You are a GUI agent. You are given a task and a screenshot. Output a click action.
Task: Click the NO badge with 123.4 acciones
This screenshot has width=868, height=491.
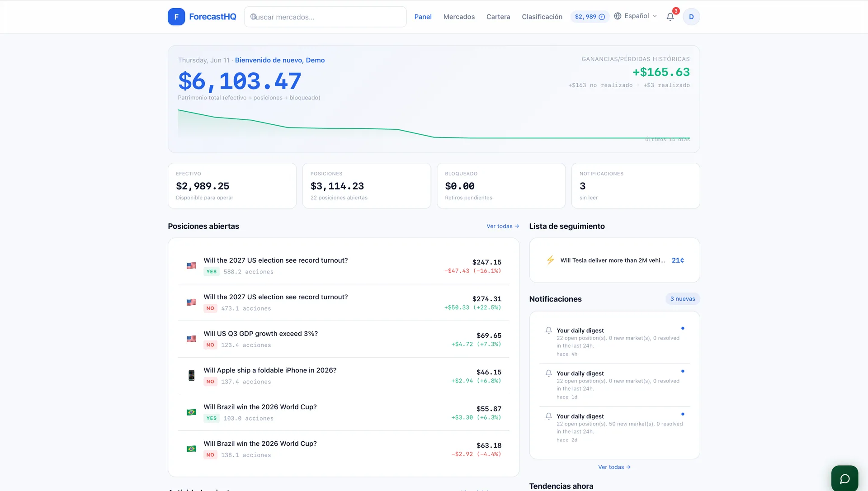tap(210, 345)
